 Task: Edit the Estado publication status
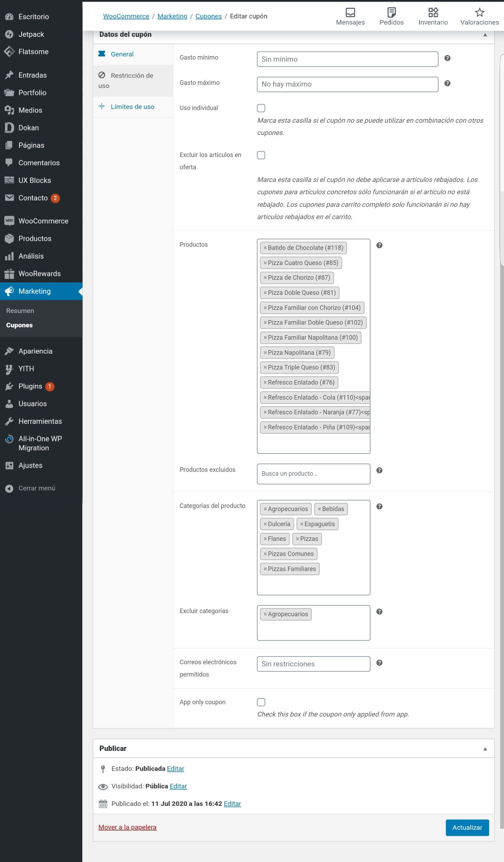pyautogui.click(x=175, y=769)
